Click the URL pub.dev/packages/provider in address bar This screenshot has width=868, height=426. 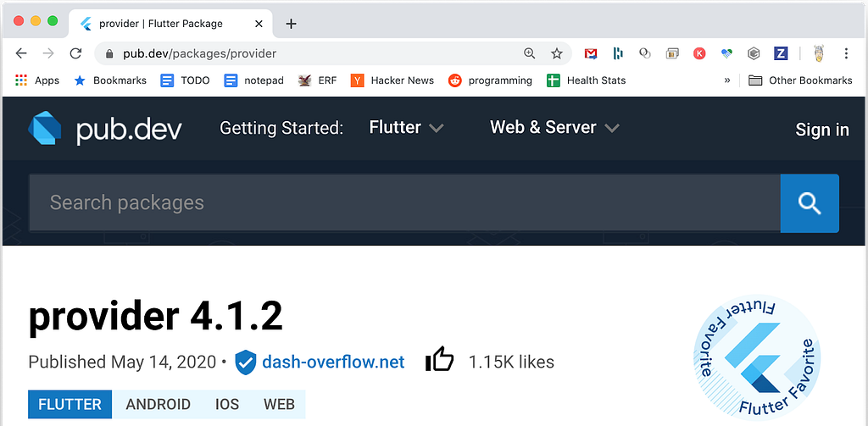(199, 53)
